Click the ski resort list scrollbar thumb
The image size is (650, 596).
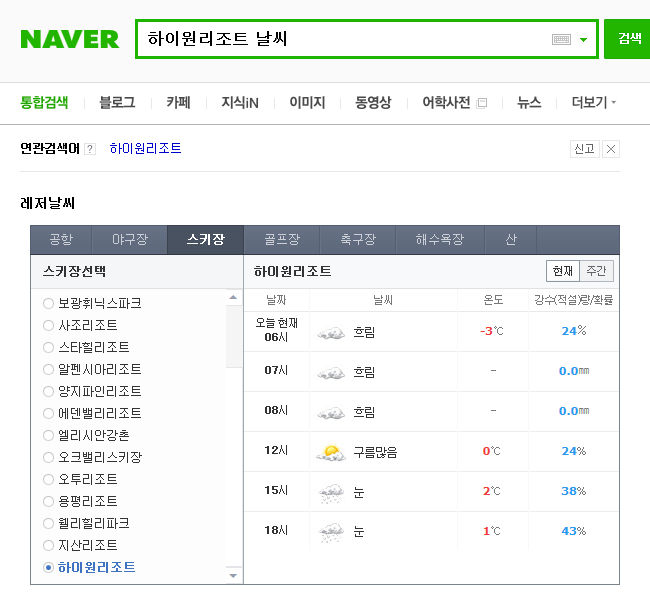click(x=234, y=337)
